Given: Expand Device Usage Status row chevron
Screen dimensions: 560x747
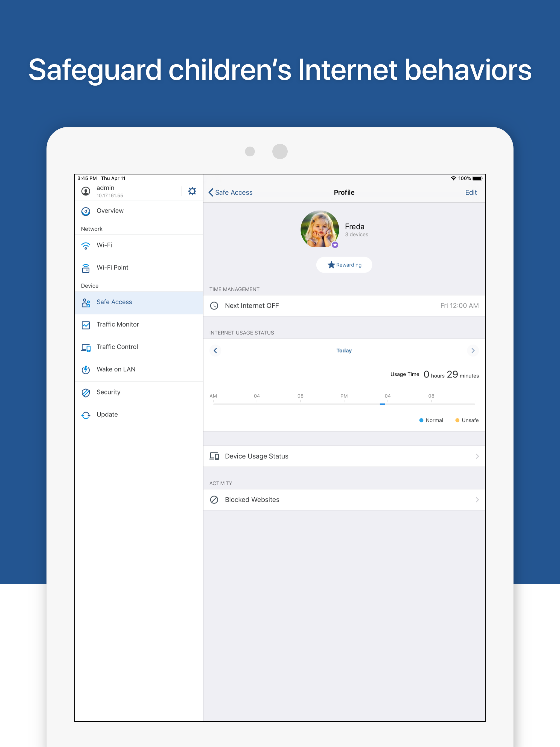Looking at the screenshot, I should click(x=477, y=456).
